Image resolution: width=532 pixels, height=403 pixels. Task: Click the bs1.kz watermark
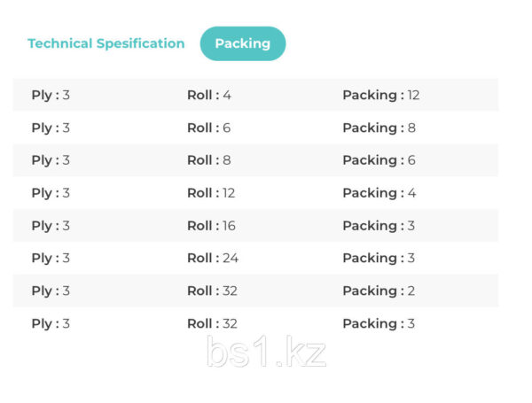coord(266,352)
